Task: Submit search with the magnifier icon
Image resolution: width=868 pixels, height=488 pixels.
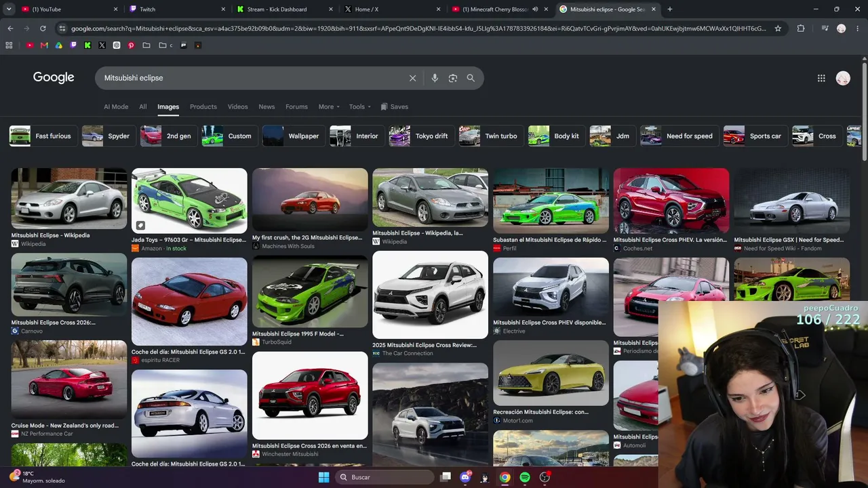Action: tap(471, 78)
